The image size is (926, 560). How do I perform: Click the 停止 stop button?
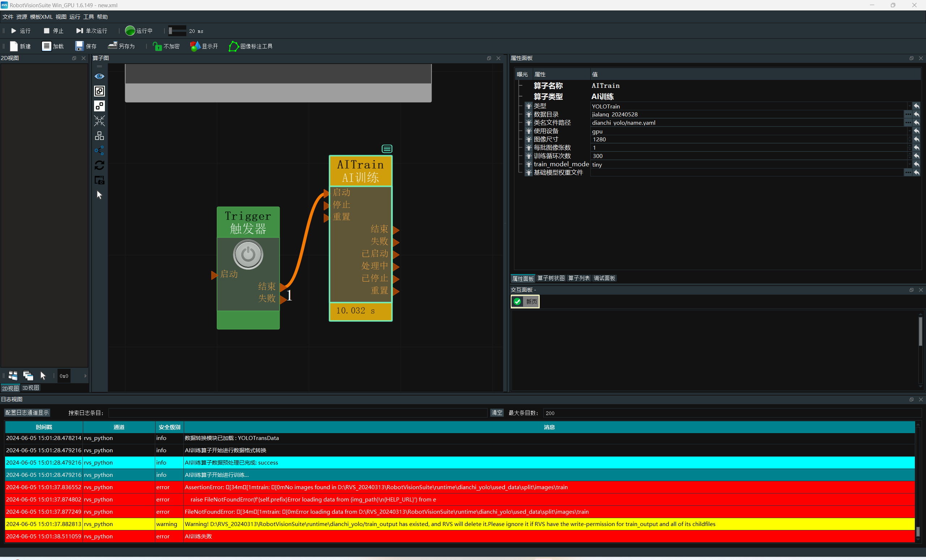tap(54, 31)
